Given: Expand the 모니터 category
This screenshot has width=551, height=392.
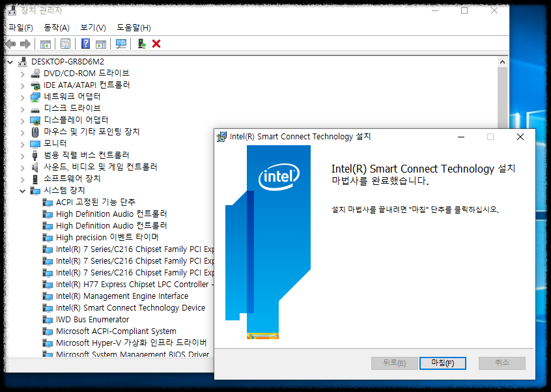Looking at the screenshot, I should point(23,145).
